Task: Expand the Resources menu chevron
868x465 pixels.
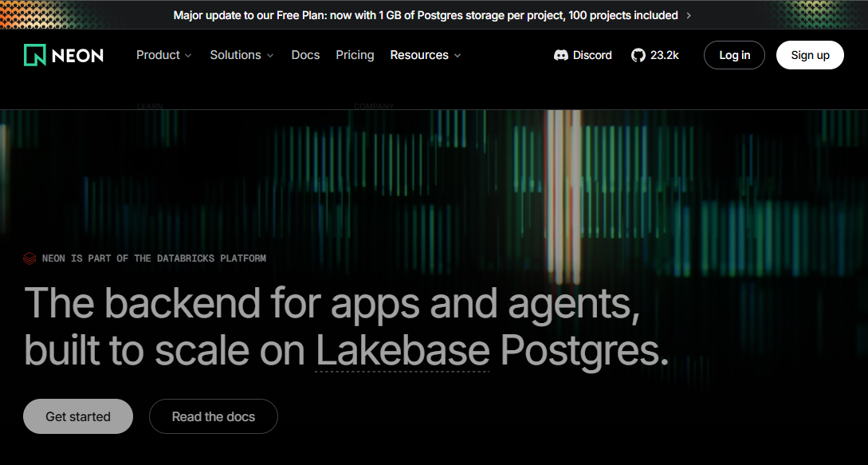Action: pyautogui.click(x=458, y=55)
